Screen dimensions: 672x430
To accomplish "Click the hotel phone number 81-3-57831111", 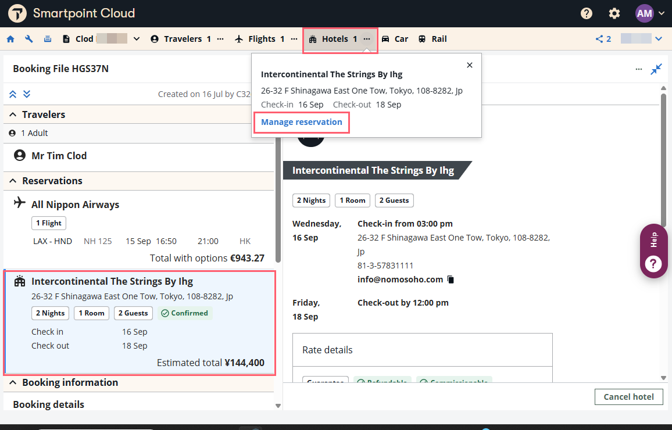I will tap(385, 266).
